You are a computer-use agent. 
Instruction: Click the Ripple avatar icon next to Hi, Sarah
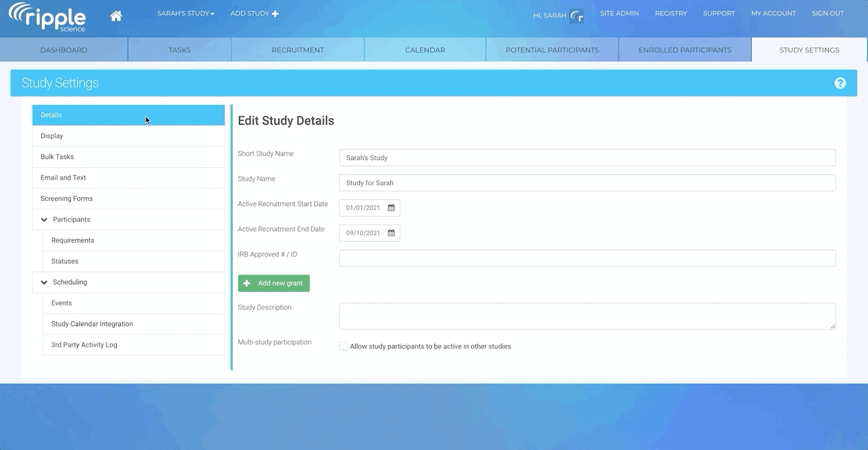point(577,16)
